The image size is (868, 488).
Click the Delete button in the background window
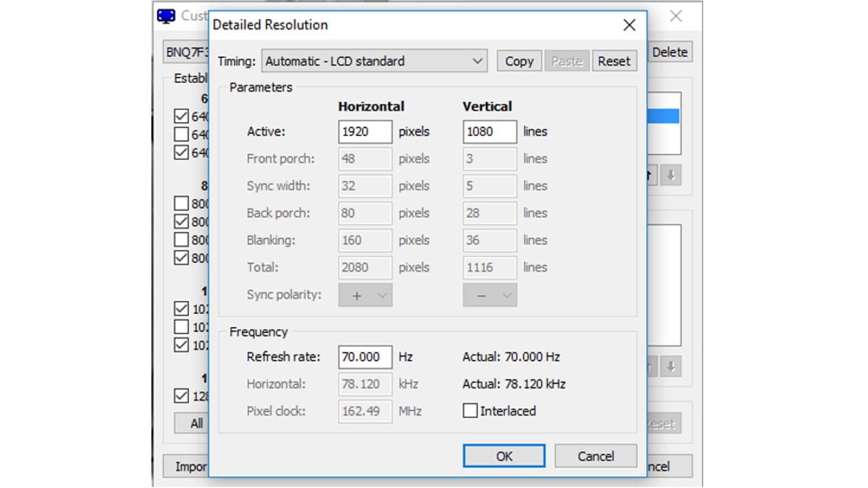pos(669,52)
